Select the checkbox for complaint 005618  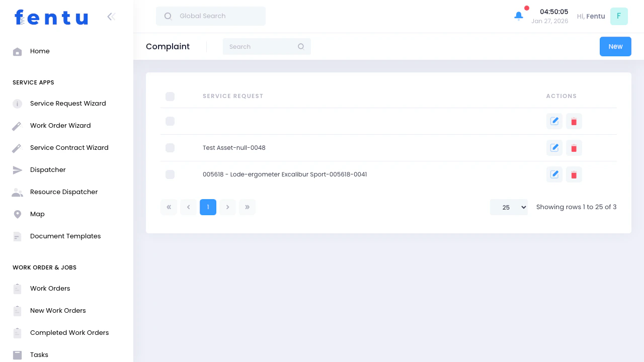170,174
